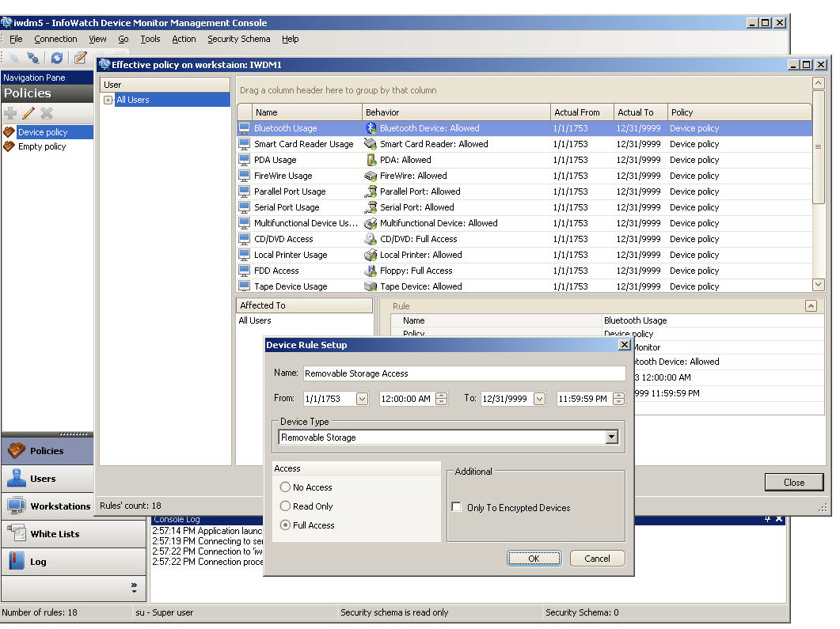The width and height of the screenshot is (840, 629).
Task: Sort by the Behavior column header
Action: click(456, 112)
